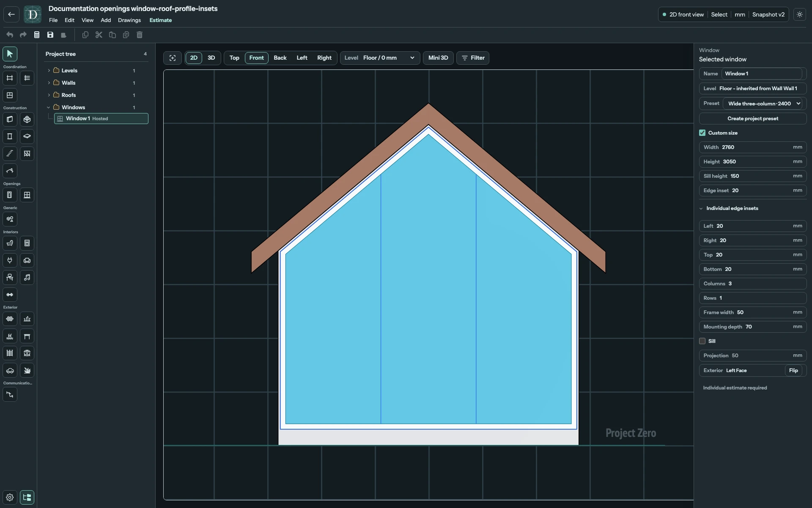The image size is (812, 508).
Task: Open the Level Floor / 0 mm dropdown
Action: click(380, 58)
